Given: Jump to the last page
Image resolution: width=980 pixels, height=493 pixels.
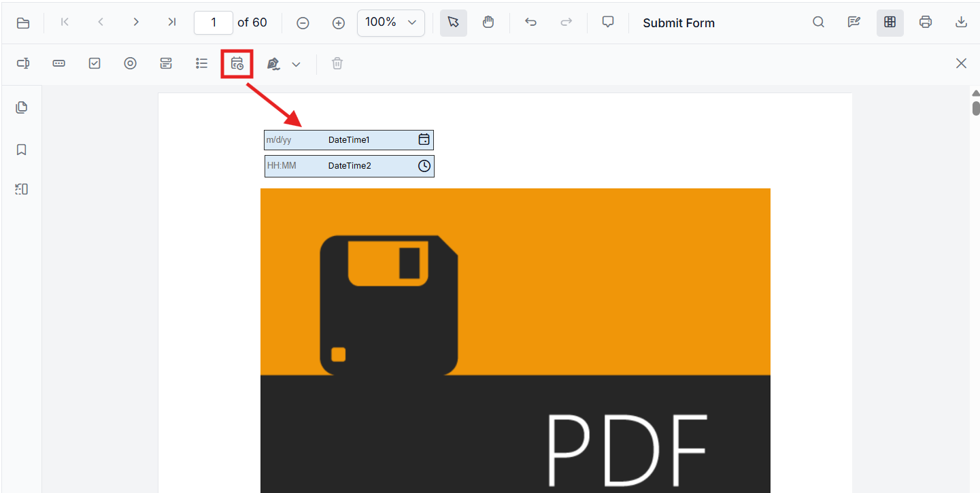Looking at the screenshot, I should click(x=171, y=22).
